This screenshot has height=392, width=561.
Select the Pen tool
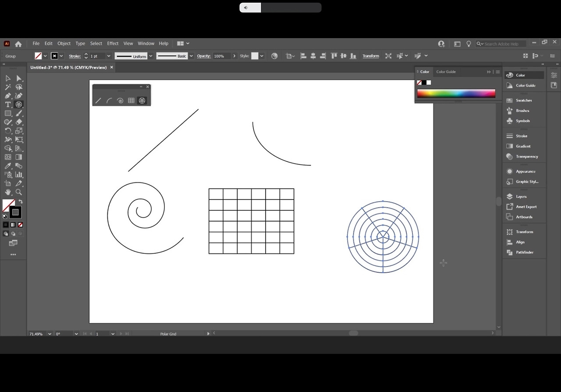click(8, 96)
